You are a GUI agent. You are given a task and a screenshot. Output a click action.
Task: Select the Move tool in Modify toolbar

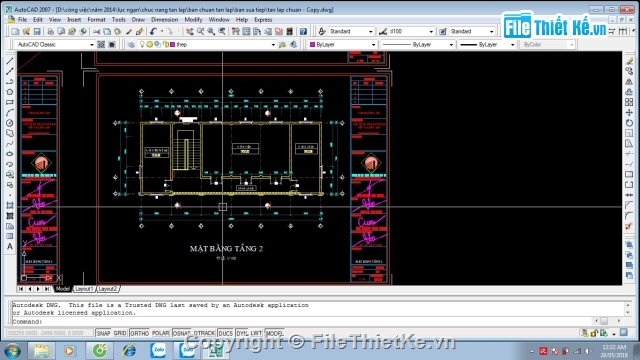[629, 113]
